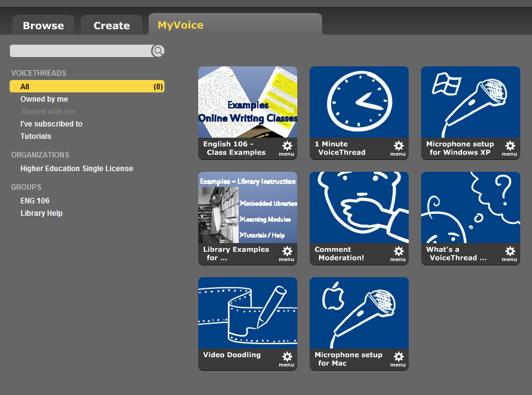Open the Library Help group
The width and height of the screenshot is (532, 395).
click(x=41, y=213)
